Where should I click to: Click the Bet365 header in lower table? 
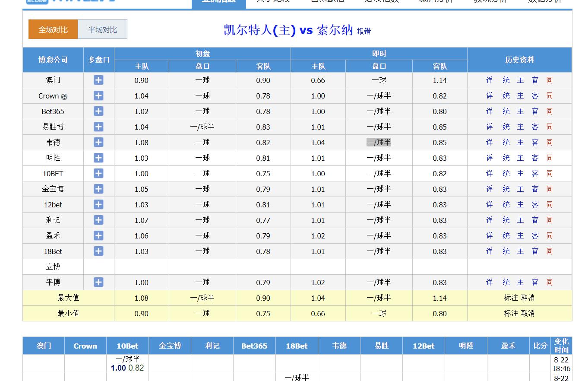coord(254,346)
